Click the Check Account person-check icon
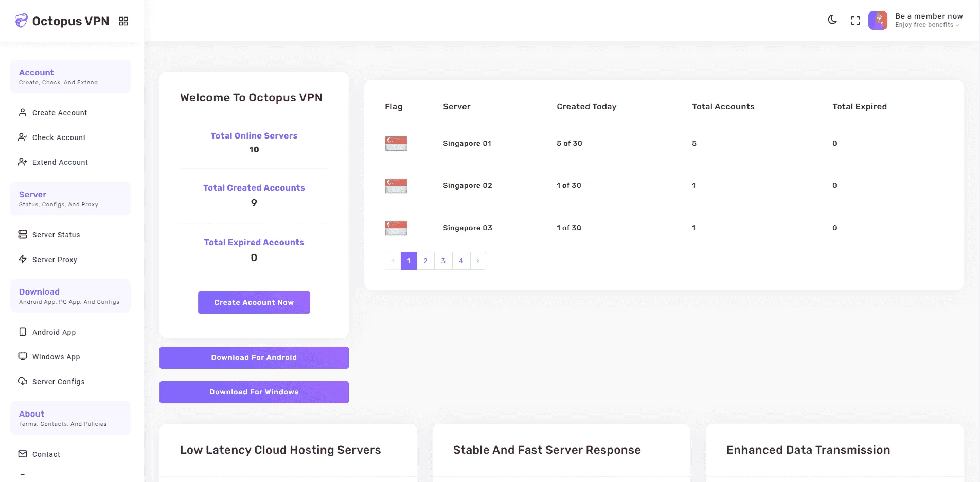 pos(23,137)
